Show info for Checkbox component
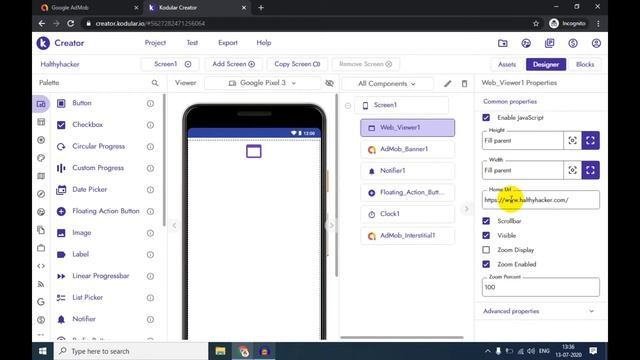This screenshot has width=640, height=360. 150,125
